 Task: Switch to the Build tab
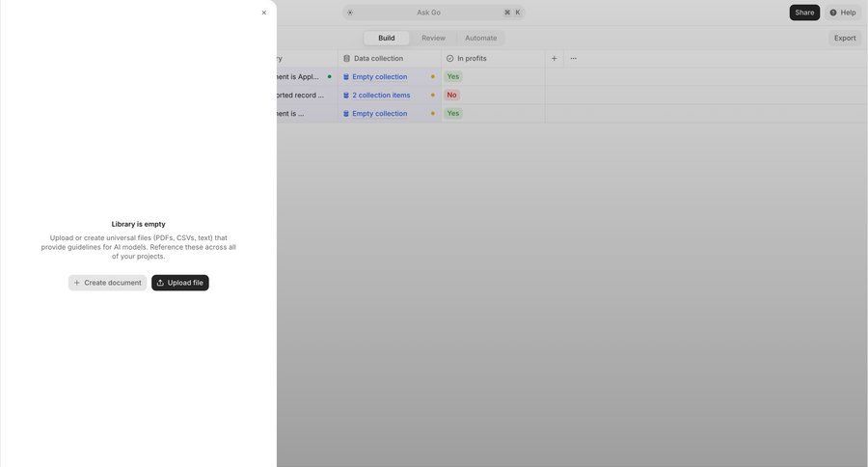tap(387, 39)
